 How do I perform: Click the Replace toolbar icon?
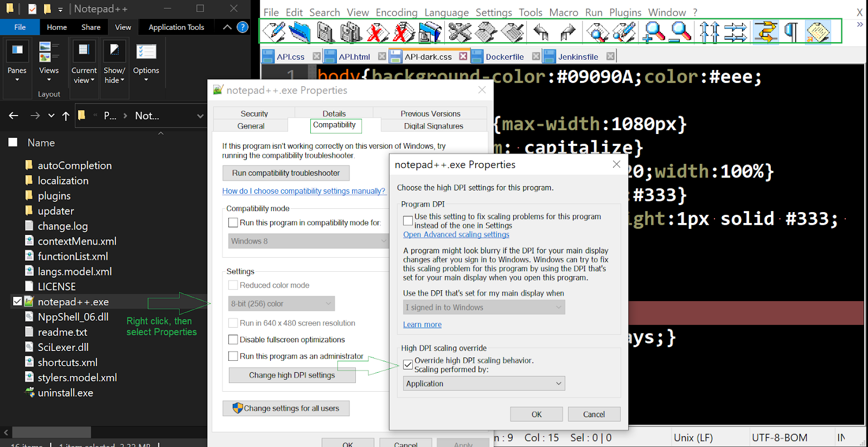[624, 33]
